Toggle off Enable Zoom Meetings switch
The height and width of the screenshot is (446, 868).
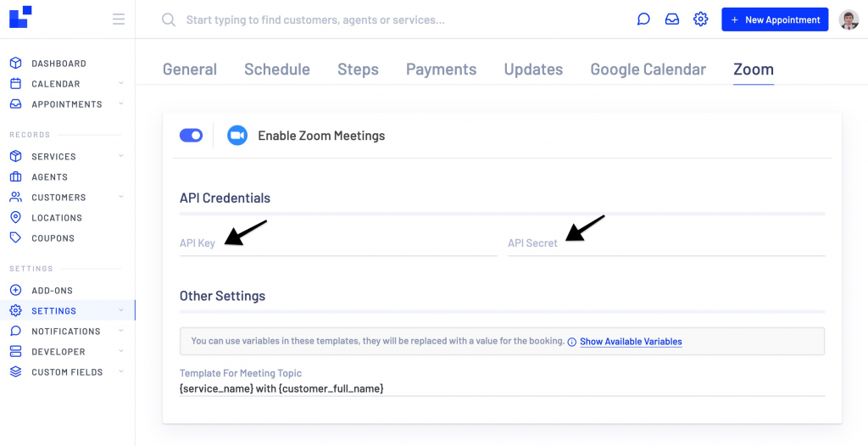tap(191, 135)
